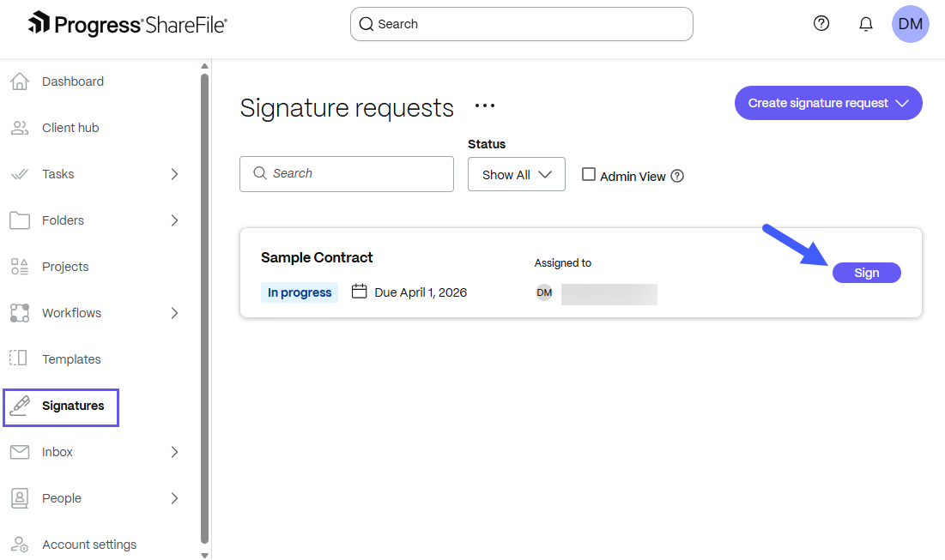Select the In progress status badge
Screen dimensions: 945x560
(x=299, y=292)
